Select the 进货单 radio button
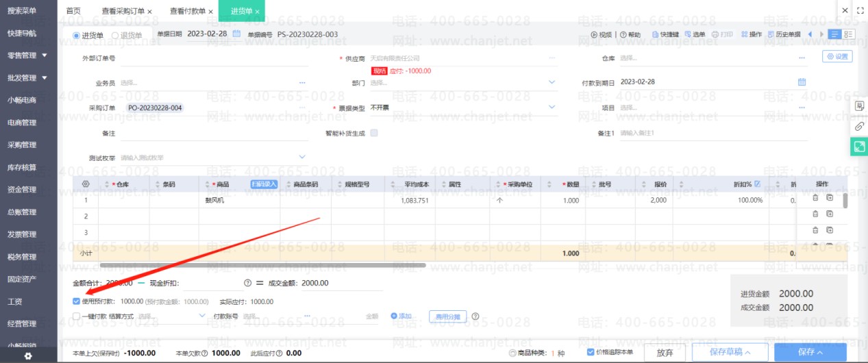Viewport: 868px width, 363px height. [x=77, y=35]
